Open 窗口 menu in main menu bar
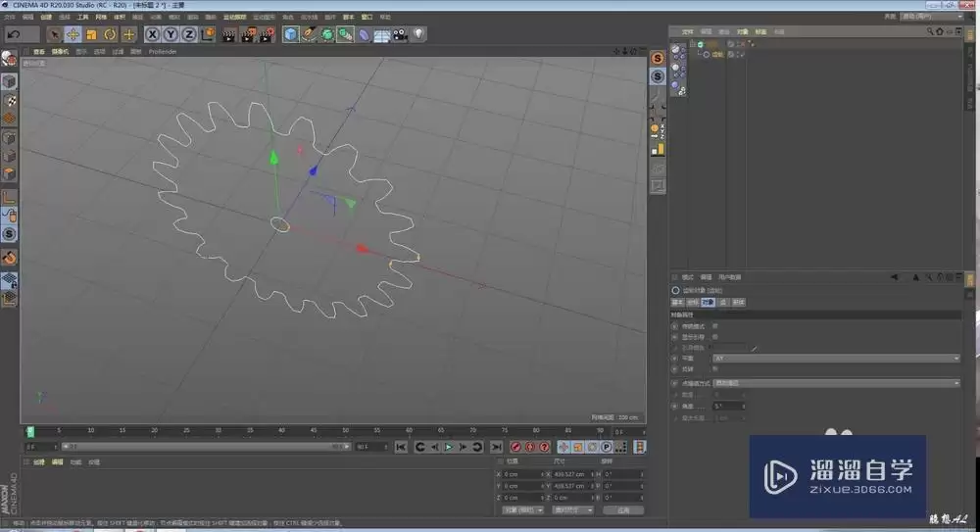This screenshot has width=980, height=532. [367, 17]
